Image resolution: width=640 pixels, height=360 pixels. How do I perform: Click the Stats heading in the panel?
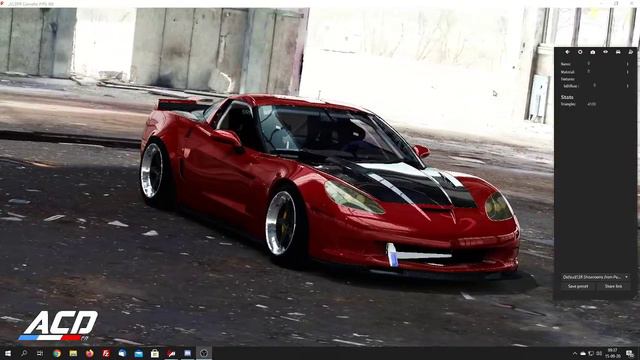[x=567, y=97]
